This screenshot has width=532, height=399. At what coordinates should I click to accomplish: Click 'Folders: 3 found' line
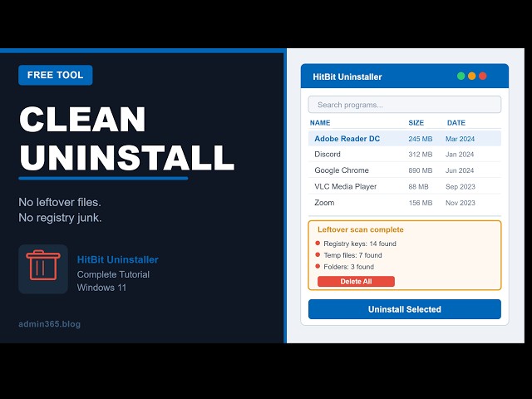pyautogui.click(x=348, y=267)
